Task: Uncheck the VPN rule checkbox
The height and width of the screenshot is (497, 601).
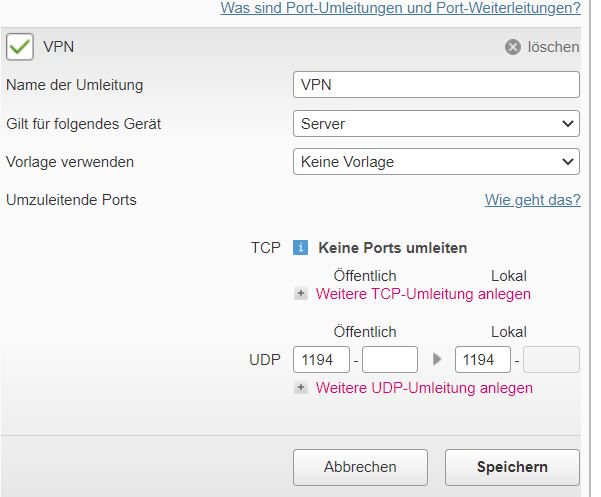Action: (20, 46)
